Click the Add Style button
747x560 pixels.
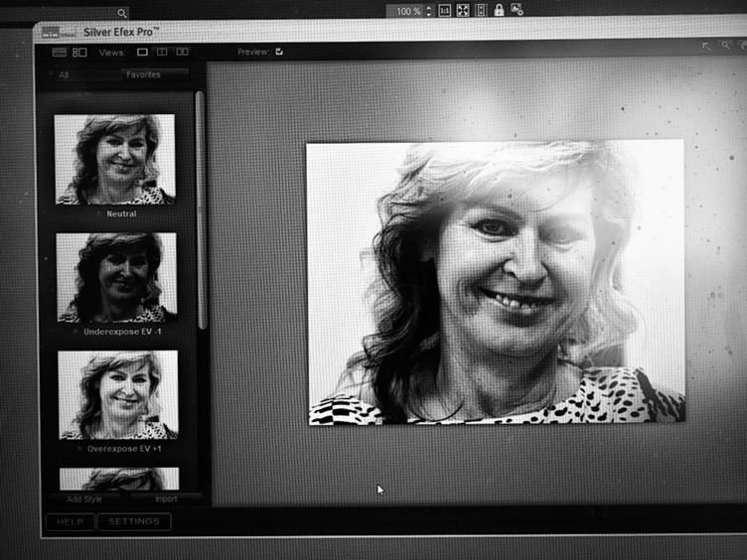coord(83,499)
